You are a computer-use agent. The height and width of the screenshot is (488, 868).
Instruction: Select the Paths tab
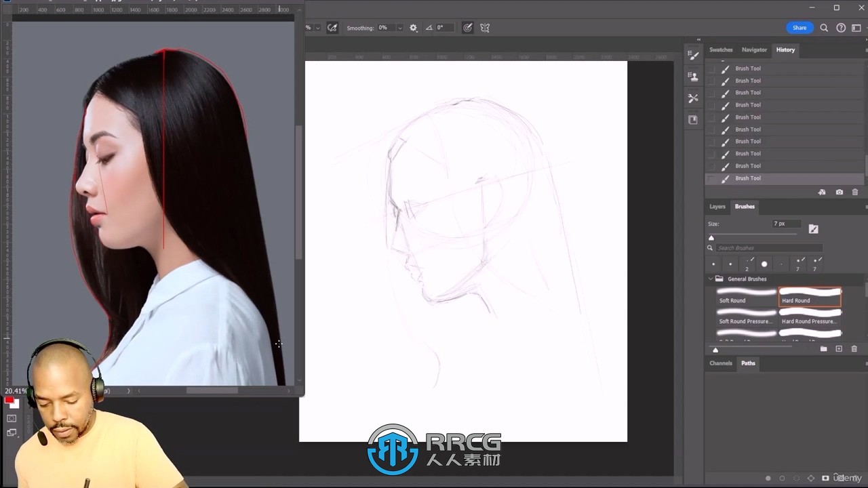point(748,363)
